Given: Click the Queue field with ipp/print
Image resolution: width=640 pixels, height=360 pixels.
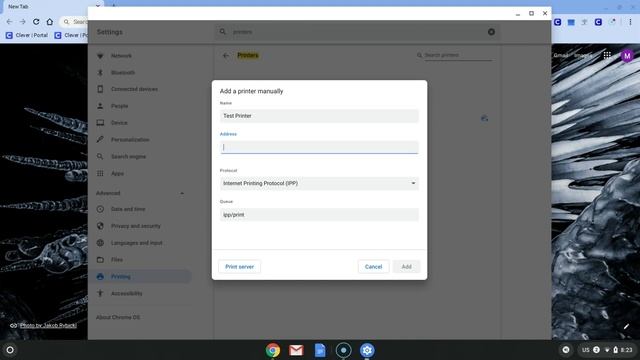Looking at the screenshot, I should click(x=319, y=215).
